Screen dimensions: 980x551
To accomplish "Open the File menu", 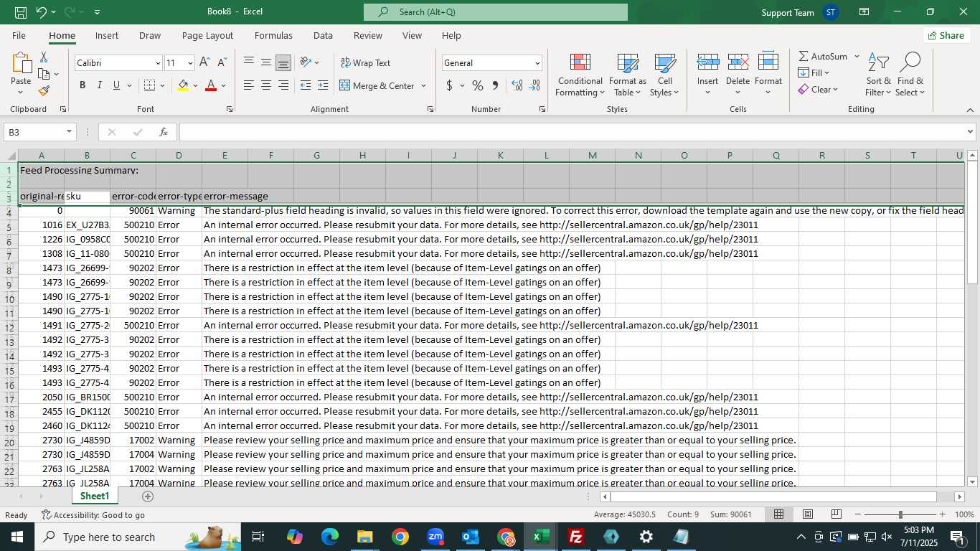I will [19, 35].
